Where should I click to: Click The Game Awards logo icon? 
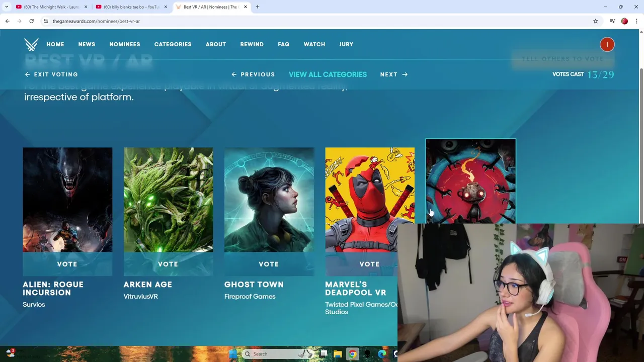coord(31,44)
